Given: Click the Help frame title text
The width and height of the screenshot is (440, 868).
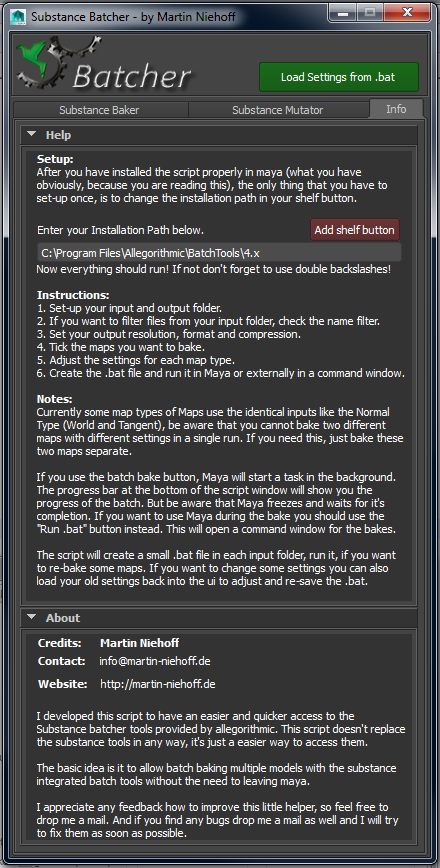Looking at the screenshot, I should (58, 135).
